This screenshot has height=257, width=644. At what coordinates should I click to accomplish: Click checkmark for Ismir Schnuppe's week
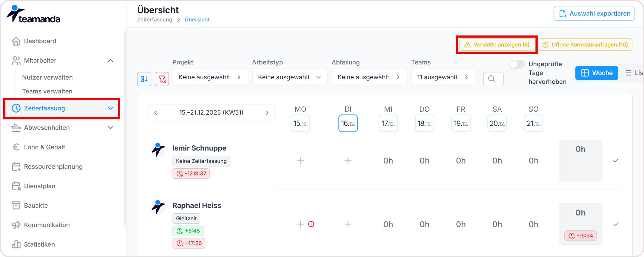(x=616, y=161)
